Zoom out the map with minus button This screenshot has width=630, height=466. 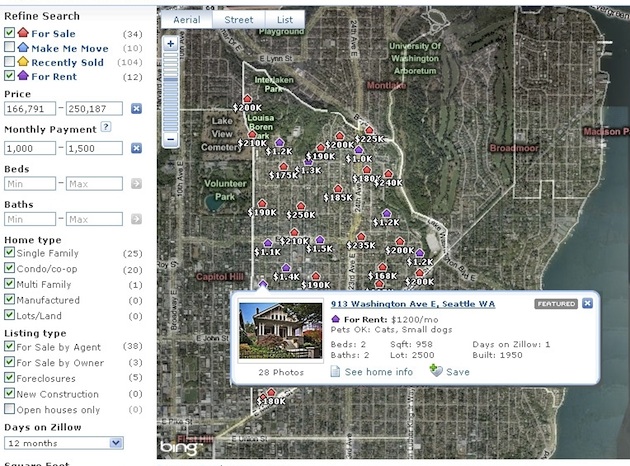coord(170,139)
